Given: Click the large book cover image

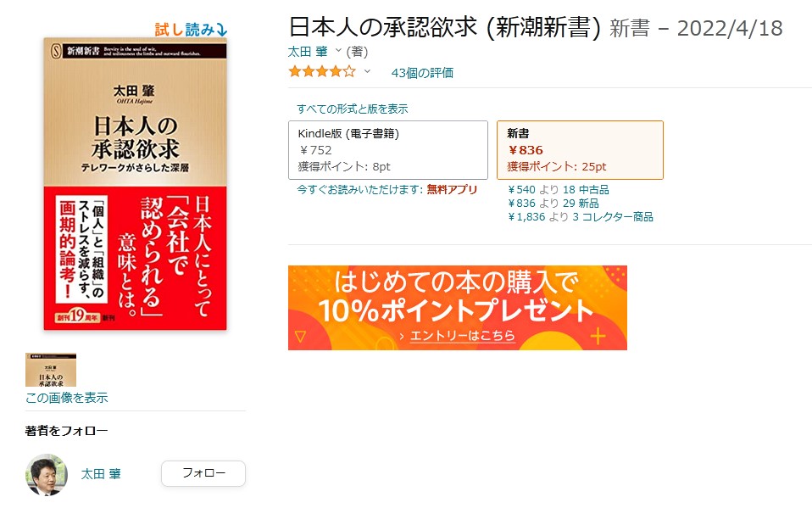Looking at the screenshot, I should tap(135, 184).
